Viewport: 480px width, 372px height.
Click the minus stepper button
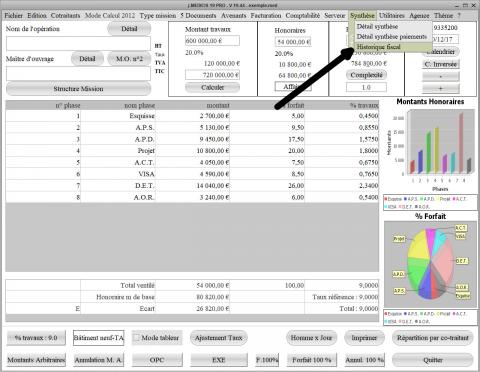pyautogui.click(x=441, y=76)
